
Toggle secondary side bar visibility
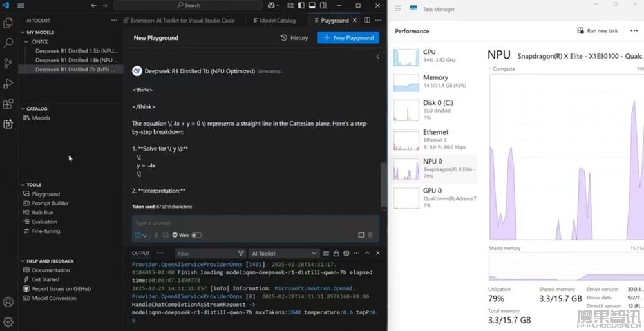click(323, 5)
